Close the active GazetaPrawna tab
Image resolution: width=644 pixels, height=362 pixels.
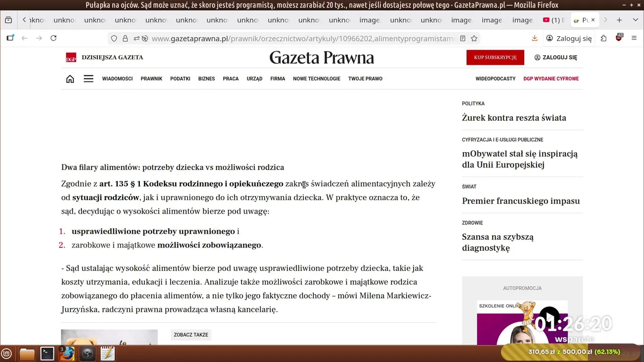[593, 20]
